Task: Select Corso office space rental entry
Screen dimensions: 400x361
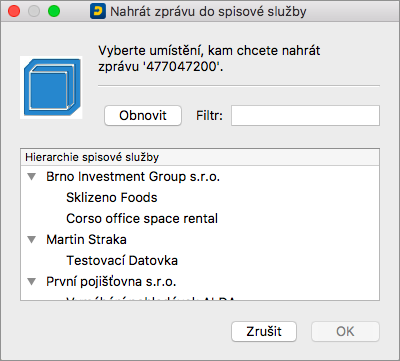Action: pyautogui.click(x=142, y=218)
